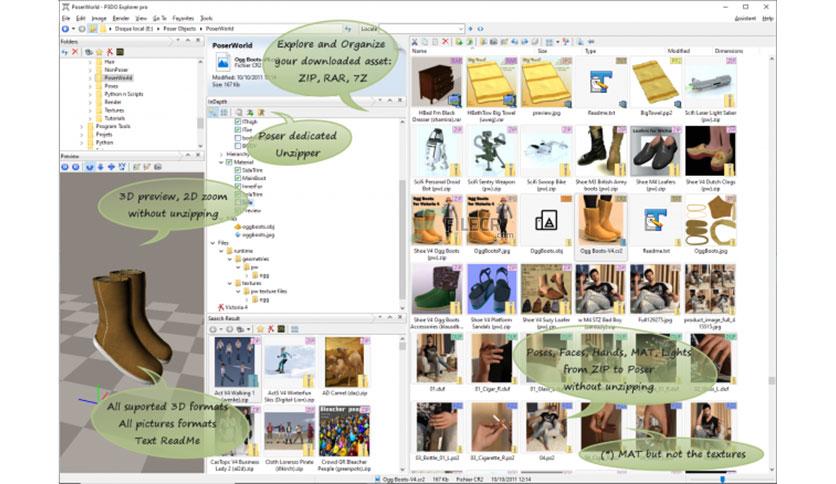Collapse the geometries folder node
This screenshot has height=484, width=836.
pyautogui.click(x=230, y=259)
